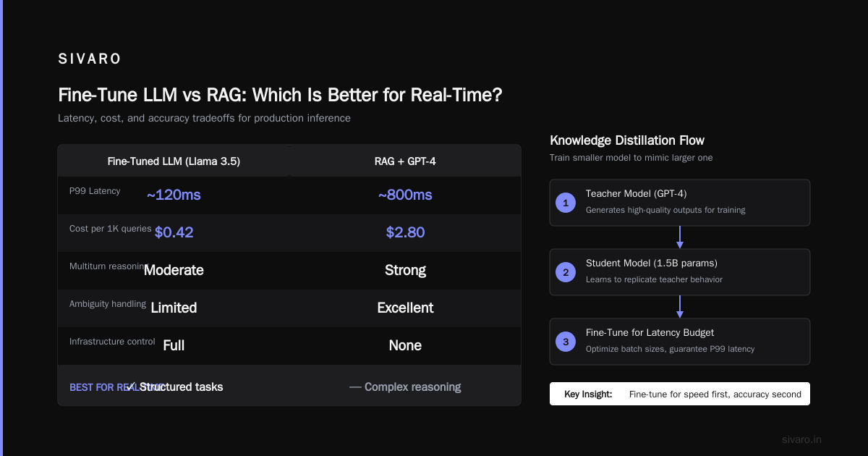The image size is (868, 456).
Task: Click the $0.42 cost value
Action: pos(174,232)
